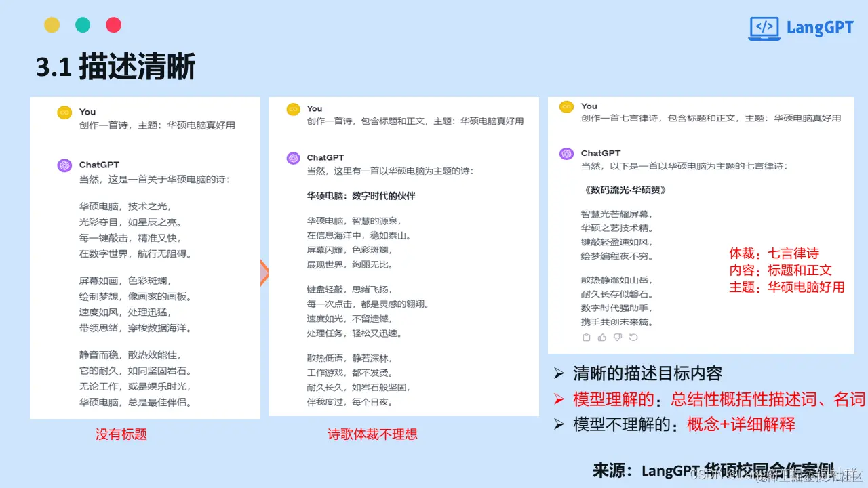Click the You avatar in the leftmost chat
This screenshot has width=868, height=488.
64,112
